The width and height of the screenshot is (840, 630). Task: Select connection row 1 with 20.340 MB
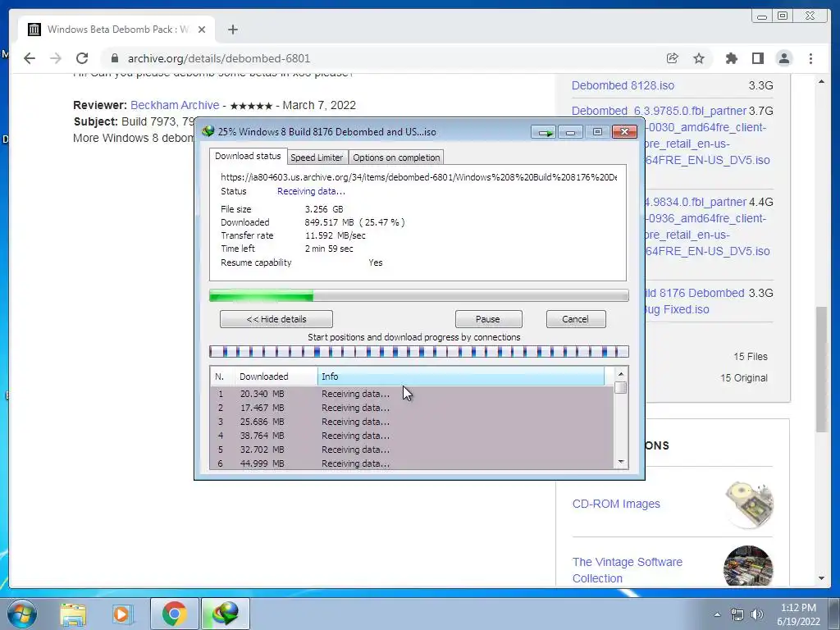(x=412, y=394)
